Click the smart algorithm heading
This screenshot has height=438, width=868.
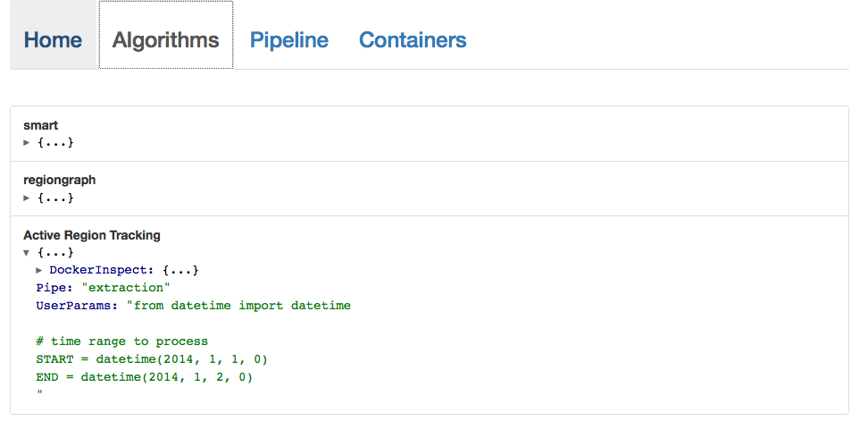pos(40,125)
